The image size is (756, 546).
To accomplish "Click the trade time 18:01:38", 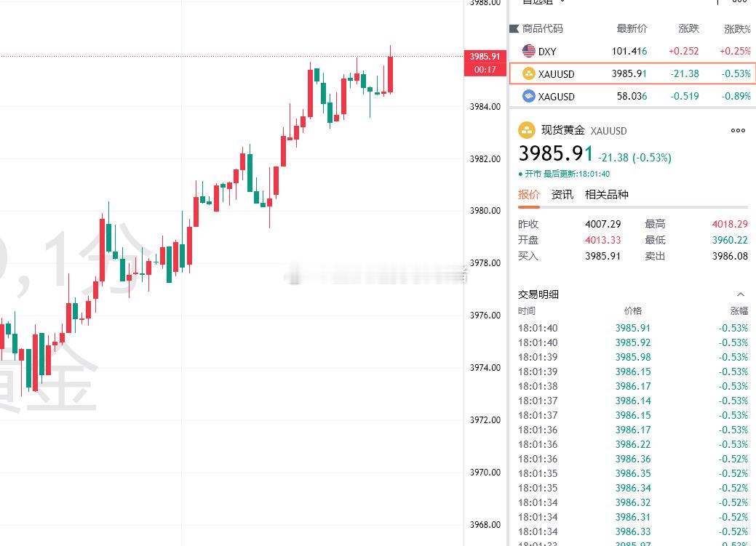I will (x=538, y=386).
